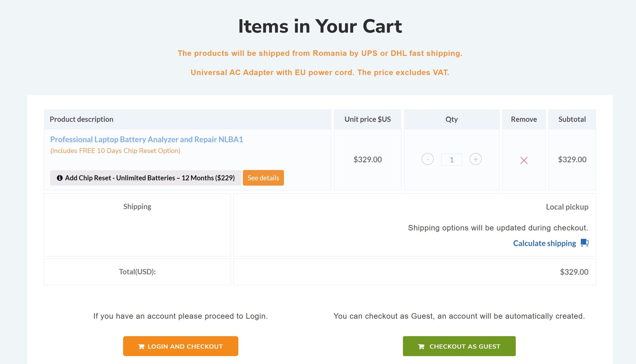Screen dimensions: 636x364
Task: Click the cart icon in Login and Checkout
Action: pos(141,346)
